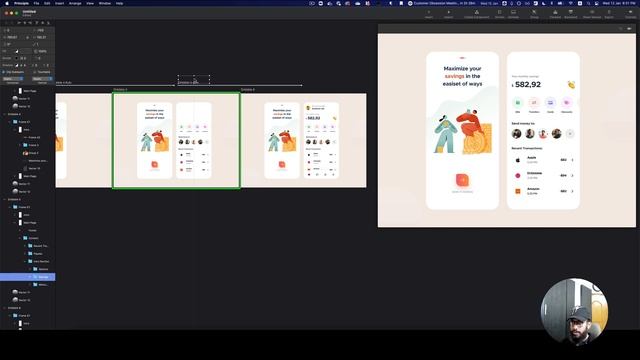The image size is (640, 360).
Task: Expand the Payees folder arrow
Action: [25, 253]
